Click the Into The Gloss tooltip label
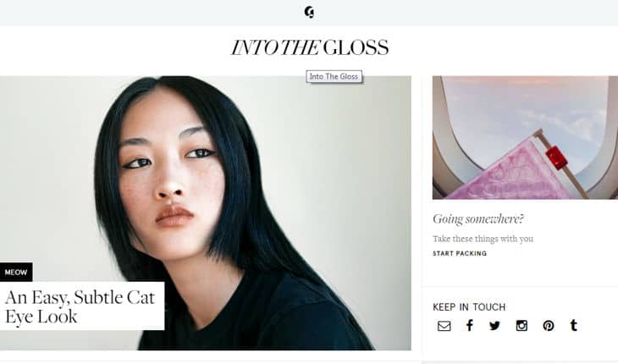The height and width of the screenshot is (364, 618). pyautogui.click(x=334, y=76)
